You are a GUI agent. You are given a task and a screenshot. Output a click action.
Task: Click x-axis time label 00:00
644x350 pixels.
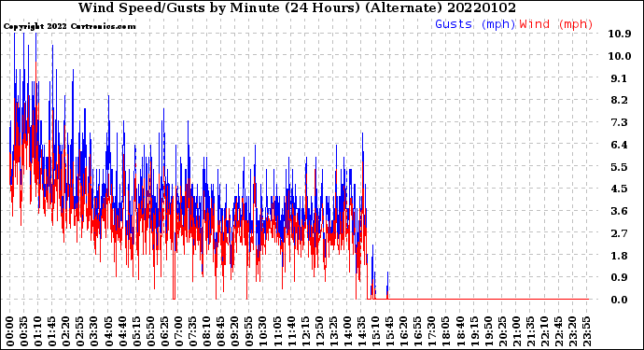pyautogui.click(x=10, y=331)
